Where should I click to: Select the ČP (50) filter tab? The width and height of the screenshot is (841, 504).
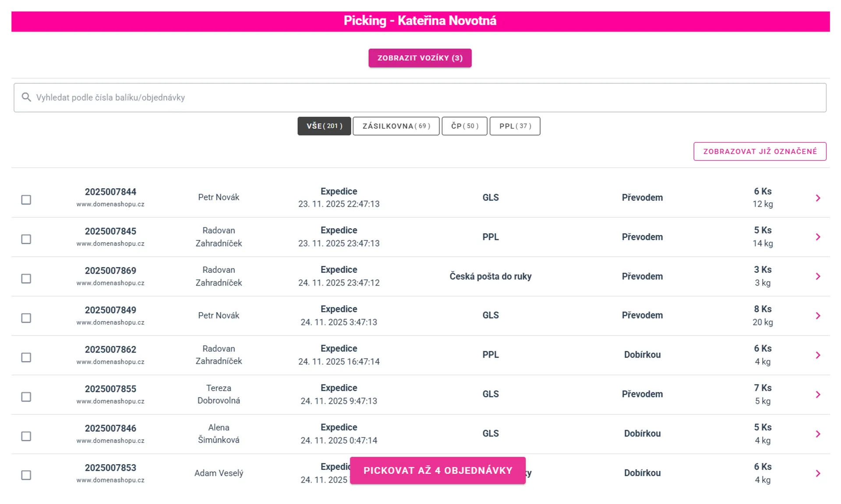[x=464, y=126]
